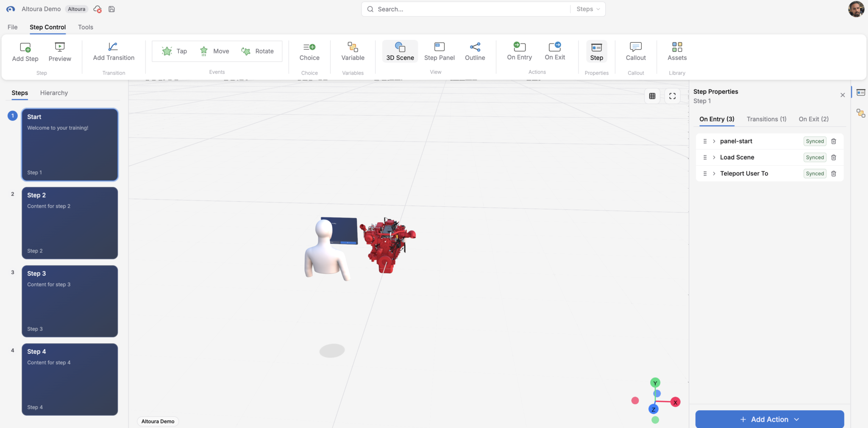Open the Variable tool
868x428 pixels.
(353, 52)
